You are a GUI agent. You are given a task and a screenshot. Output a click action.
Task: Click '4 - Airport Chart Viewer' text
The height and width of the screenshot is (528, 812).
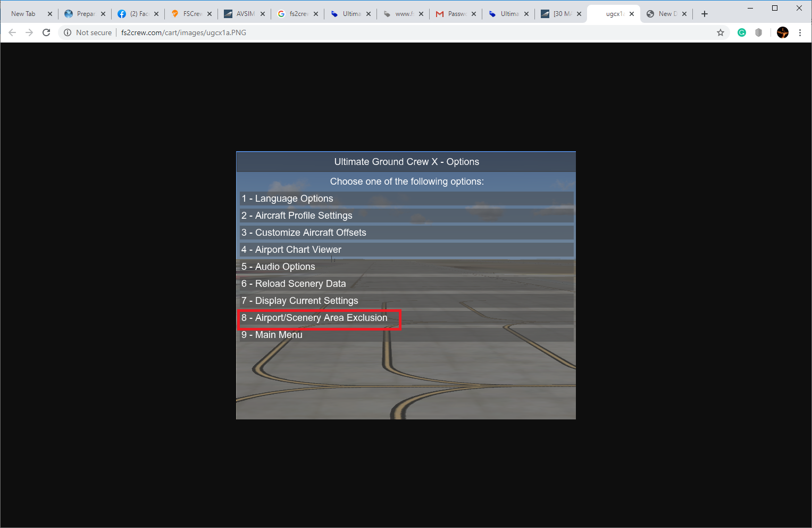coord(291,250)
